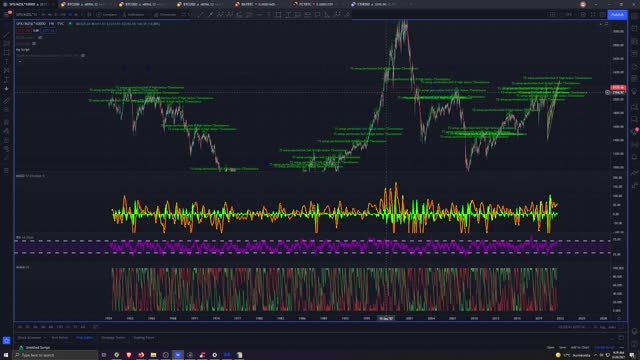The image size is (640, 360).
Task: Click the red current price label on scale
Action: (x=618, y=87)
